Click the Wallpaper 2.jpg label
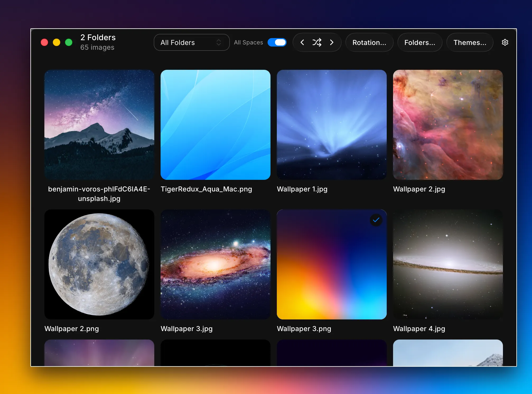The image size is (532, 394). [x=419, y=189]
